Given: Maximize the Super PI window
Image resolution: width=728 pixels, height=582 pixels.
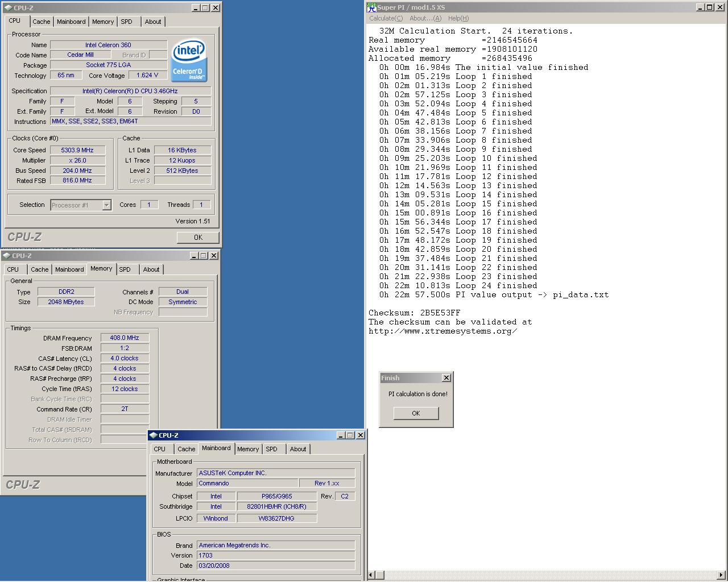Looking at the screenshot, I should 710,7.
